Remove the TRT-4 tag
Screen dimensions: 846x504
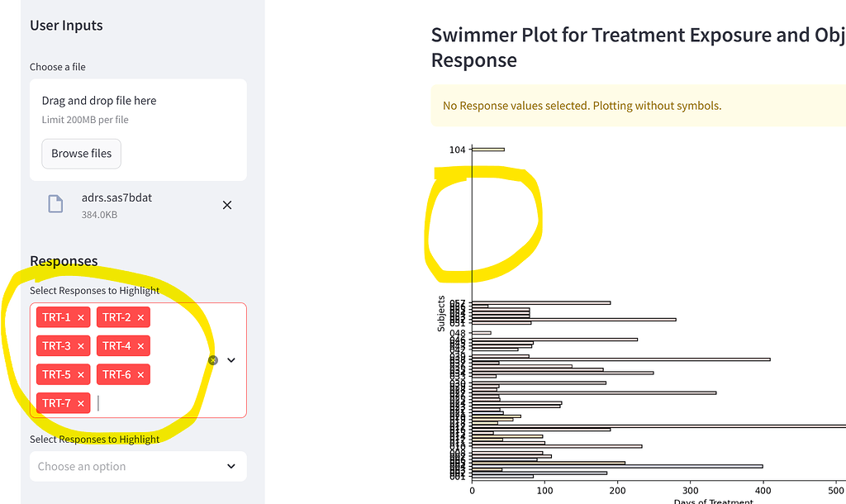point(141,346)
